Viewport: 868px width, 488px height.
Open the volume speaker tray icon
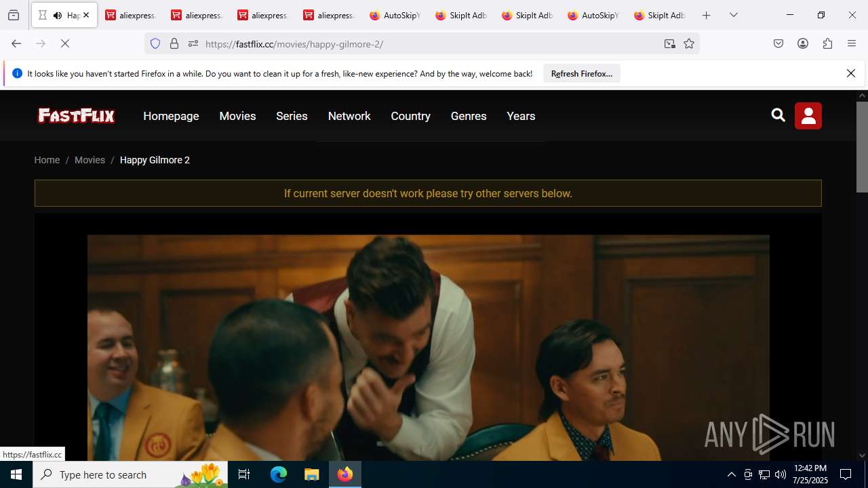[781, 474]
